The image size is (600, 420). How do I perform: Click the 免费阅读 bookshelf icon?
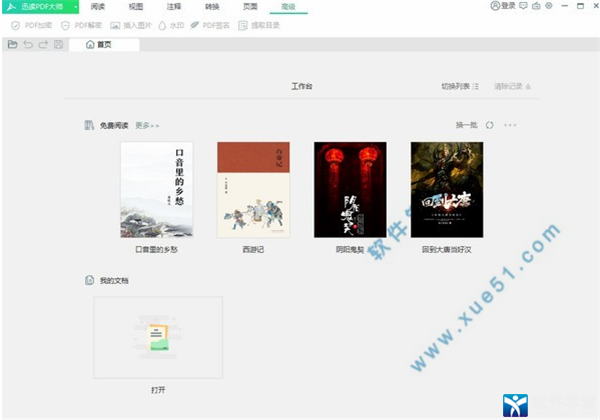click(x=89, y=125)
